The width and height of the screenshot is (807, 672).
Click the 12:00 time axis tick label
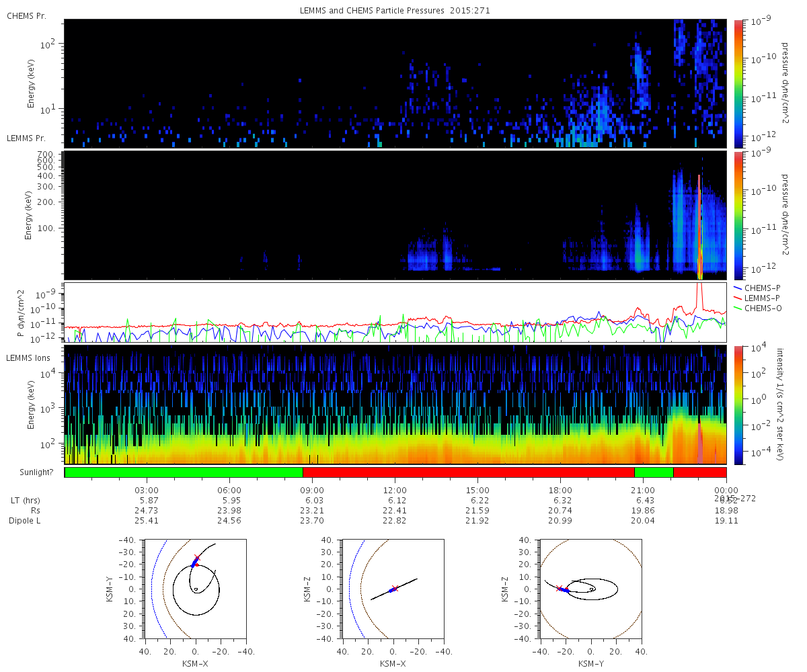tap(395, 491)
